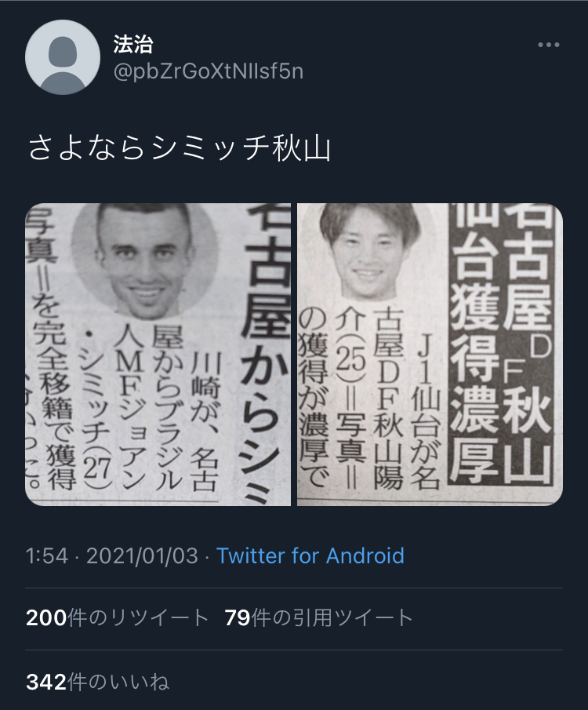This screenshot has width=588, height=710.
Task: Click the 1:54 timestamp
Action: (x=46, y=556)
